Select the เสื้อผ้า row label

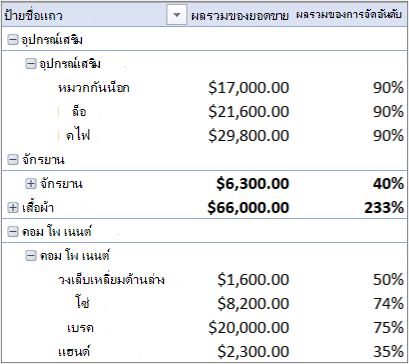pyautogui.click(x=38, y=208)
